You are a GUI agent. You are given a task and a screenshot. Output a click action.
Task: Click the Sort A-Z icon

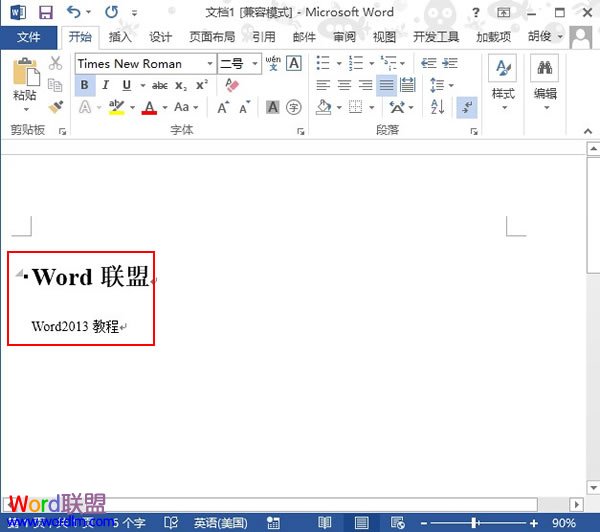(437, 107)
